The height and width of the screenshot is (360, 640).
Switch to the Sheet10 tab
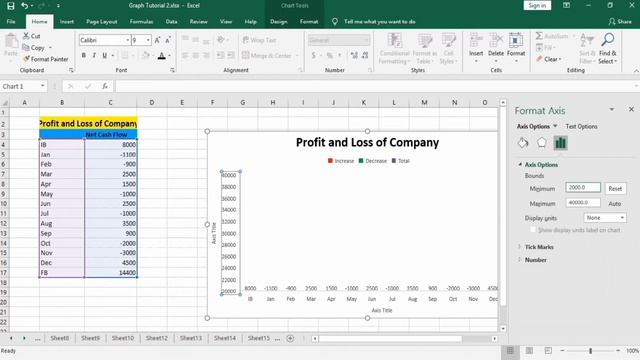point(122,338)
